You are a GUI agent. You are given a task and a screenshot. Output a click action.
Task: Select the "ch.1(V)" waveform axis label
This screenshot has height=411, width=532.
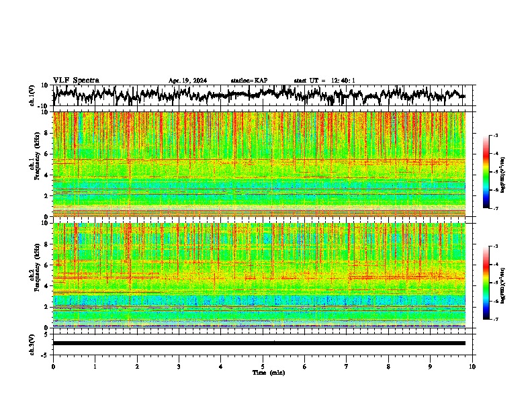[32, 95]
